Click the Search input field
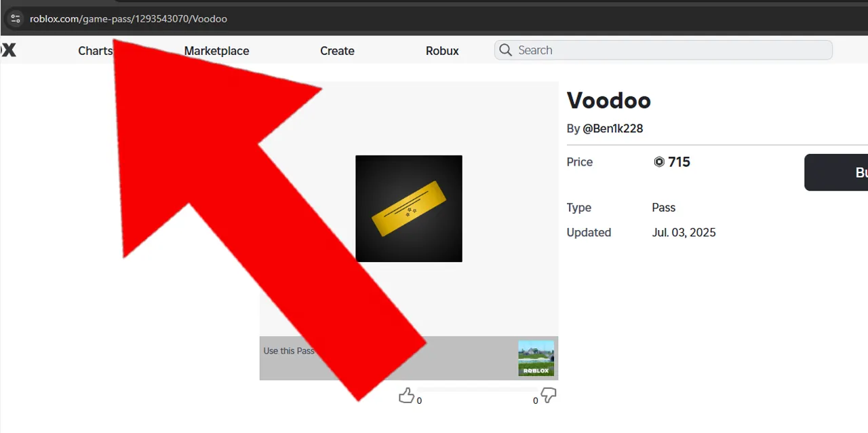Viewport: 868px width, 433px height. point(663,50)
